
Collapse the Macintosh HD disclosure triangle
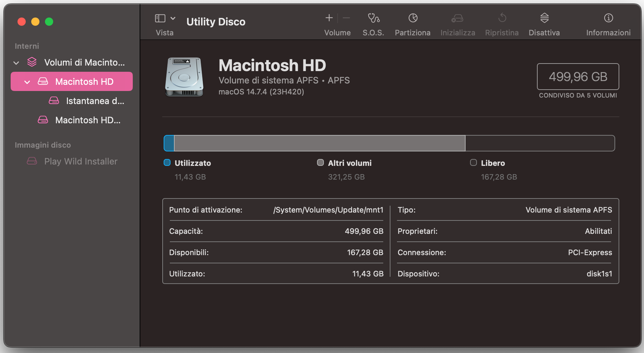tap(26, 81)
